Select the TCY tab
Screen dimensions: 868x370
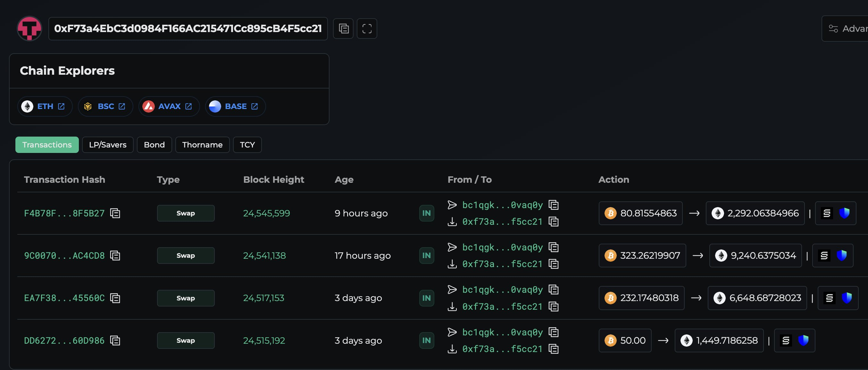(x=247, y=145)
